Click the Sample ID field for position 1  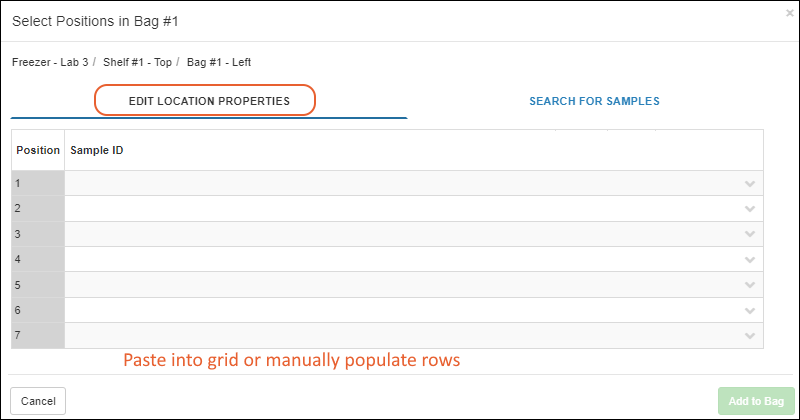click(x=400, y=183)
